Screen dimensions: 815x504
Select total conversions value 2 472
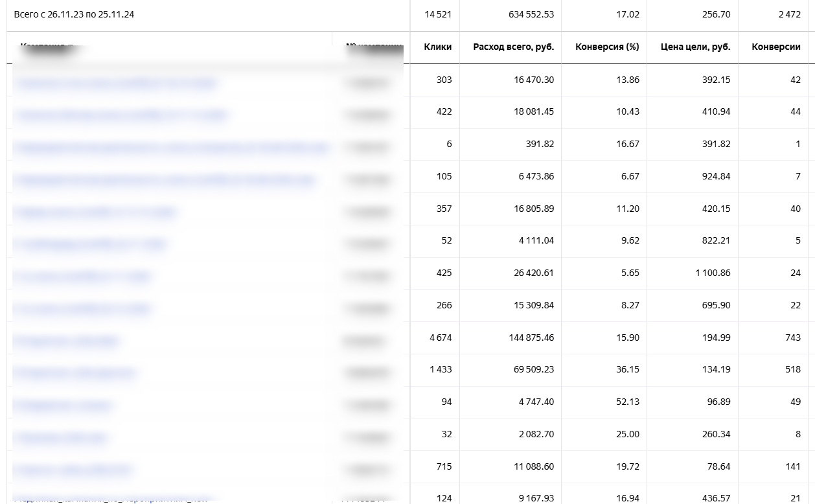coord(790,14)
